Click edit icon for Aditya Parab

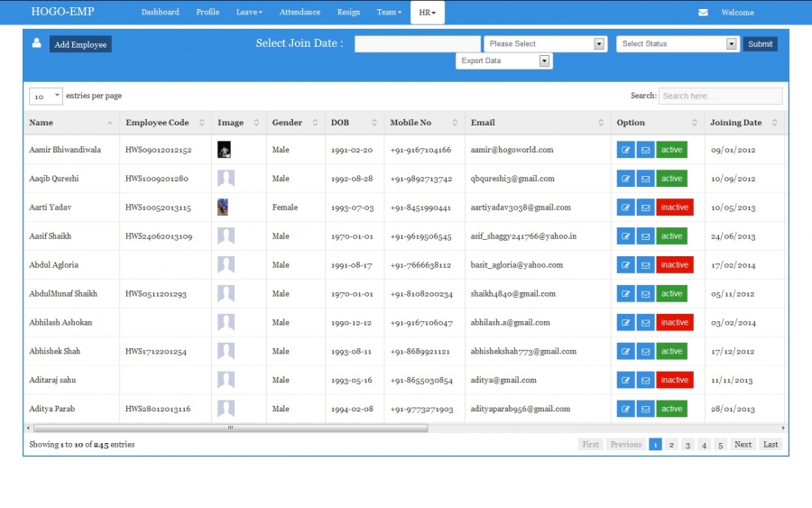626,410
